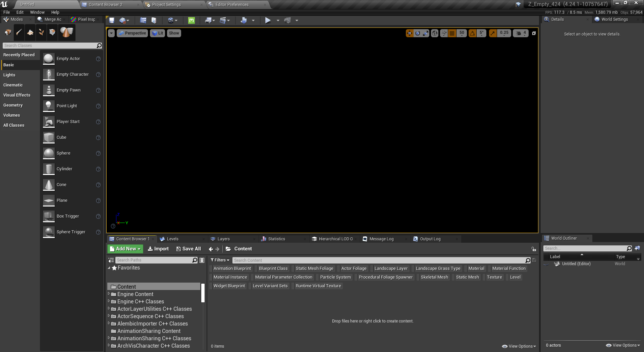Open the Perspective viewport dropdown

tap(132, 33)
